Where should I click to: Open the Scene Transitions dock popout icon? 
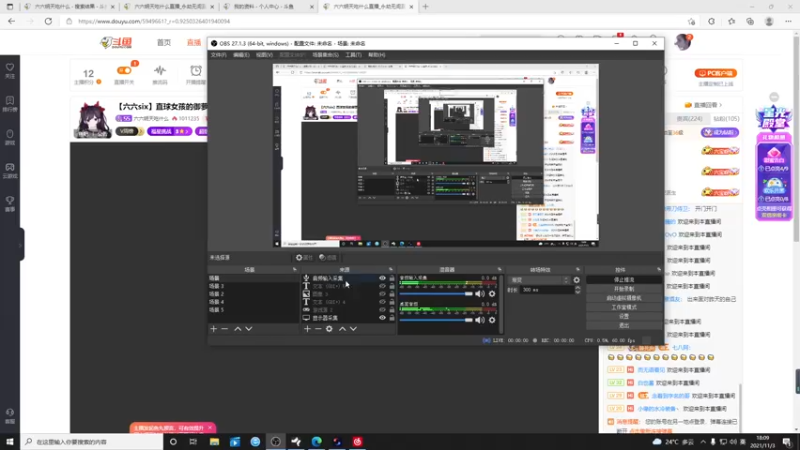(x=578, y=269)
